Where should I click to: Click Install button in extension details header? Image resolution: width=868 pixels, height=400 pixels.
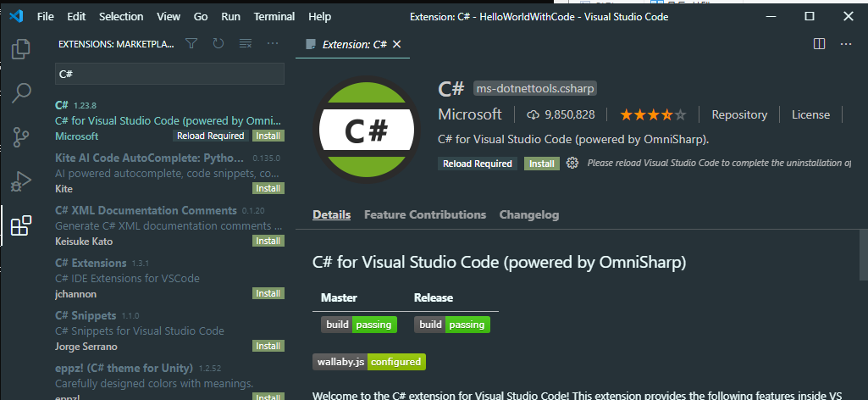click(x=542, y=164)
